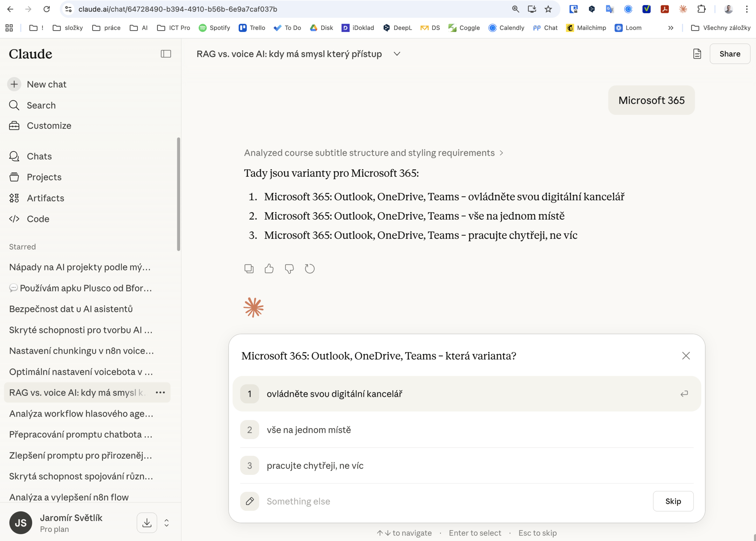Give thumbs up to response
The image size is (756, 541).
tap(269, 269)
